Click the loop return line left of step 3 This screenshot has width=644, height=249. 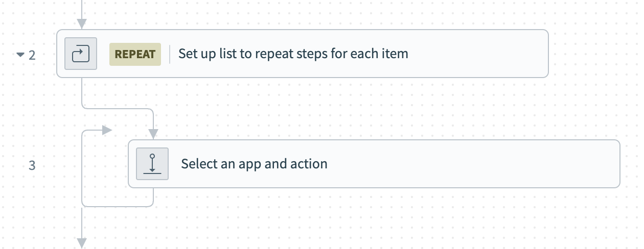point(82,168)
